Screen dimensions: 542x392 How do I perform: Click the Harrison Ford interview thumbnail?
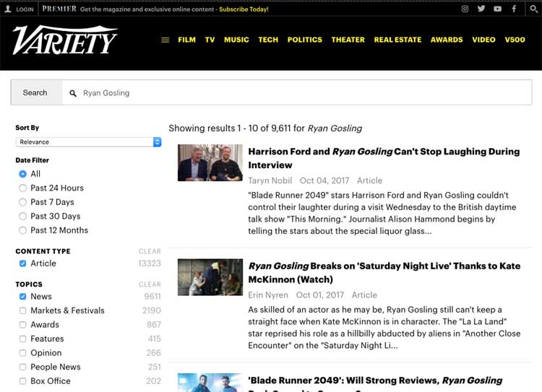pyautogui.click(x=210, y=162)
